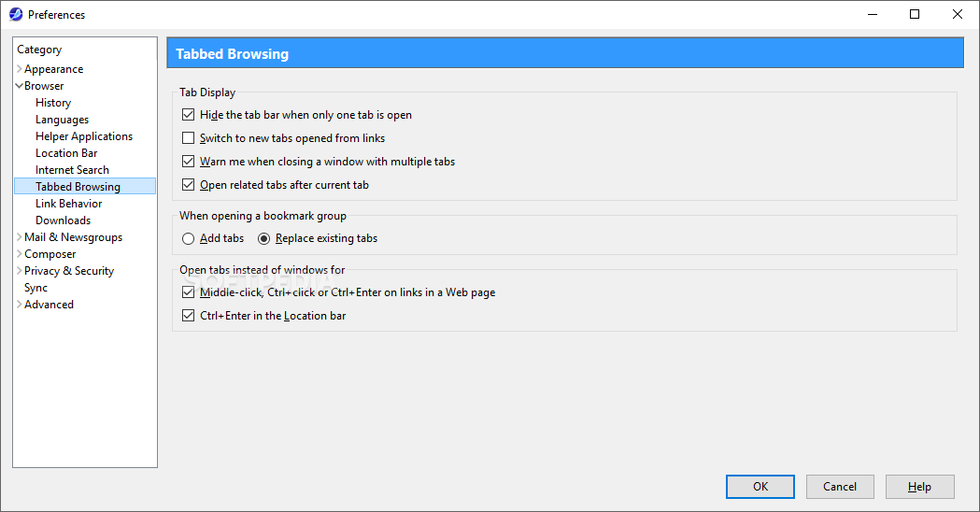The height and width of the screenshot is (512, 980).
Task: Expand the Advanced category
Action: (x=20, y=305)
